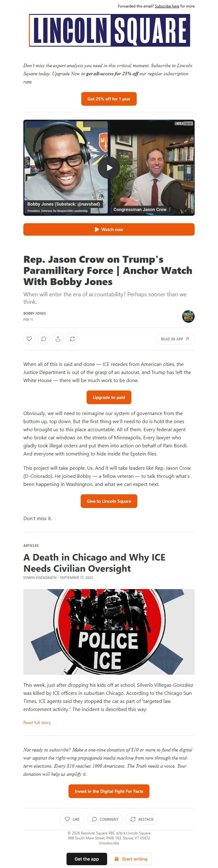Share the post with the share icon
The height and width of the screenshot is (868, 218).
coord(58,339)
